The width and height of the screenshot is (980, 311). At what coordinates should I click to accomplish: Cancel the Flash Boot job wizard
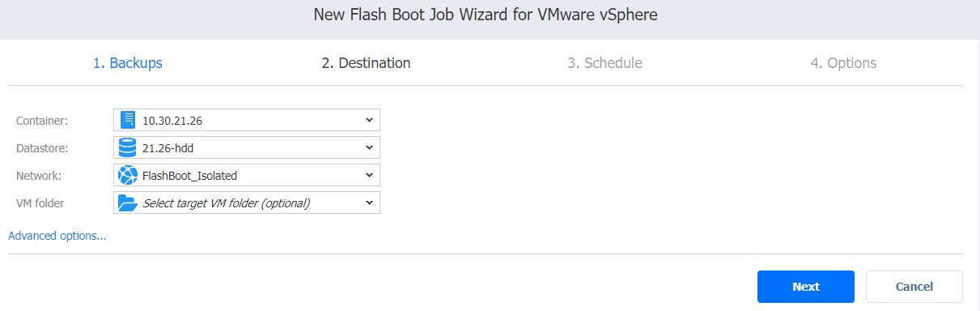coord(914,287)
